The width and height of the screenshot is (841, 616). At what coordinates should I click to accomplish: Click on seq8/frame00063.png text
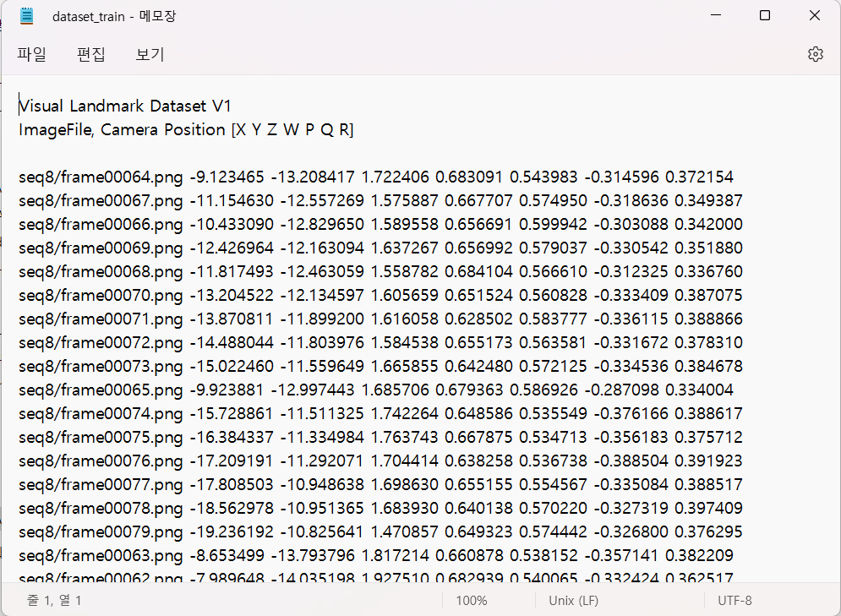pyautogui.click(x=101, y=555)
